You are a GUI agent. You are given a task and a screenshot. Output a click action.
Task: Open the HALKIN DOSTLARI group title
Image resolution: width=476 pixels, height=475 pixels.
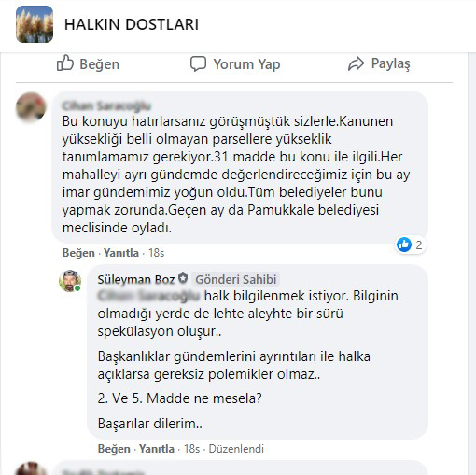pos(132,24)
